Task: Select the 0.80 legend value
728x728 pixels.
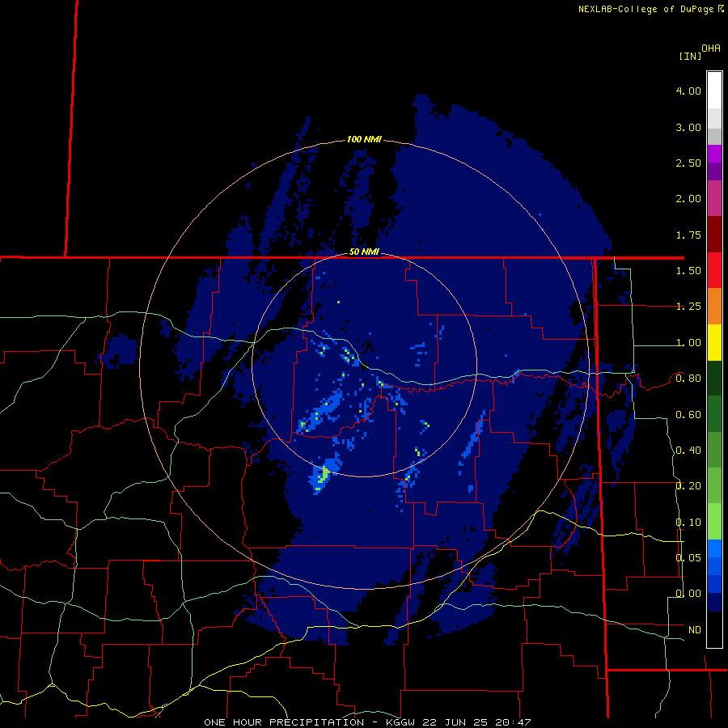Action: [688, 379]
